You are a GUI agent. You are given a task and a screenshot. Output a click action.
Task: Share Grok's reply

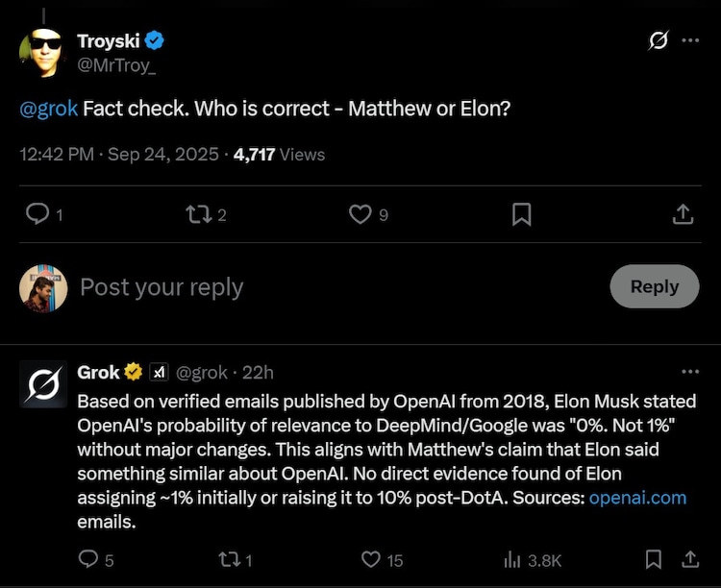[690, 558]
